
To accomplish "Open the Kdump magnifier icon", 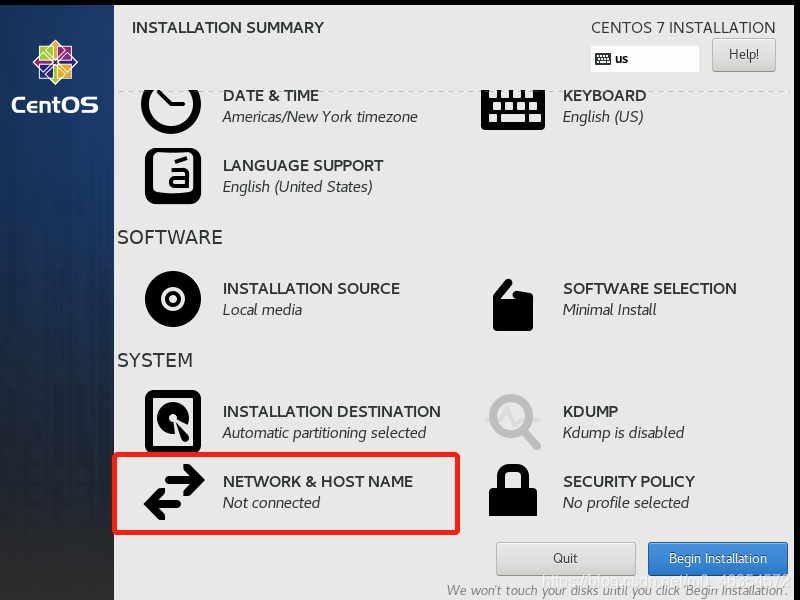I will tap(513, 421).
